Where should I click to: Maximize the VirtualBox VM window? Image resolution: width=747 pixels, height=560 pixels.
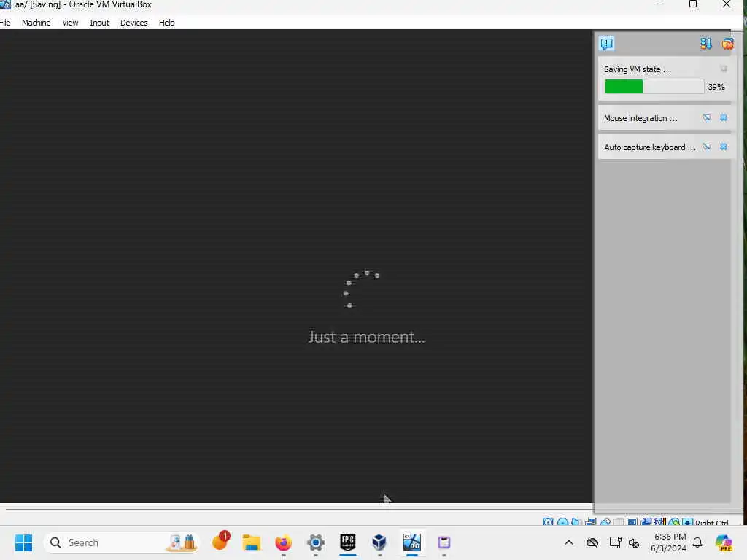coord(693,4)
